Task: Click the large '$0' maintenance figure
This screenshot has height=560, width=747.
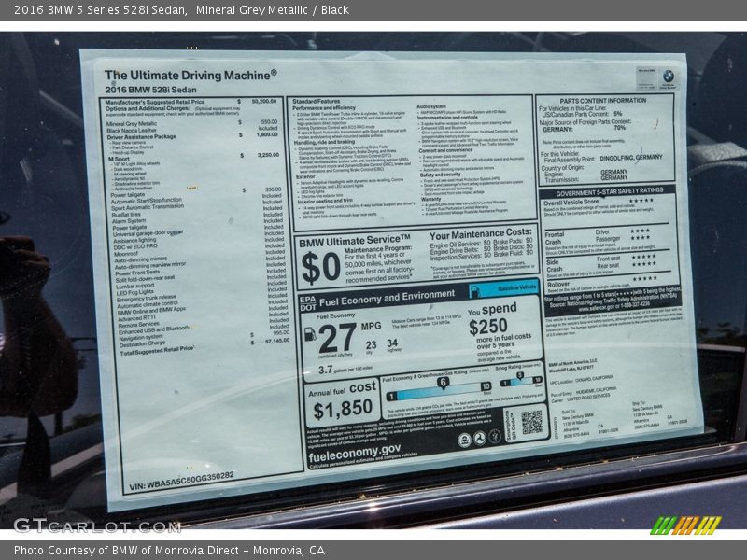Action: pos(320,267)
